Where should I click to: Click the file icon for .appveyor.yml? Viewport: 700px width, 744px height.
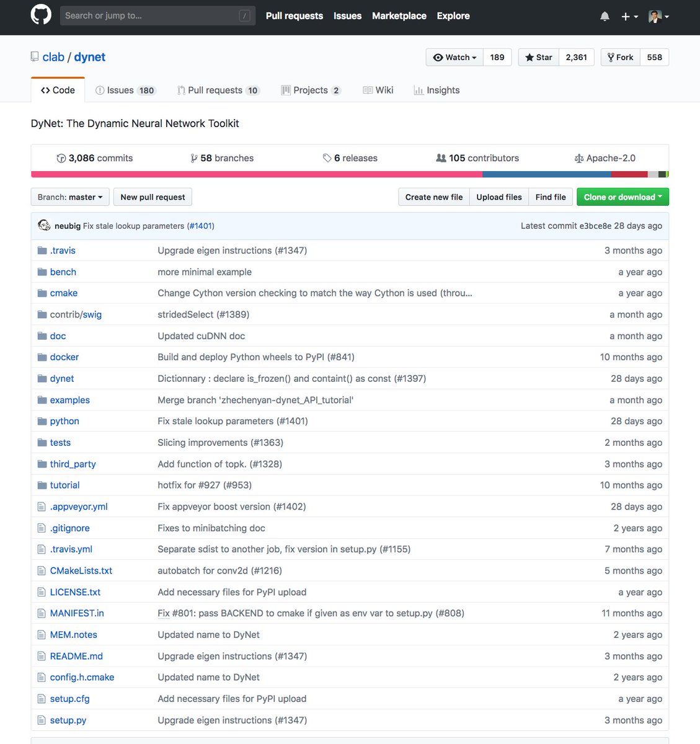42,507
